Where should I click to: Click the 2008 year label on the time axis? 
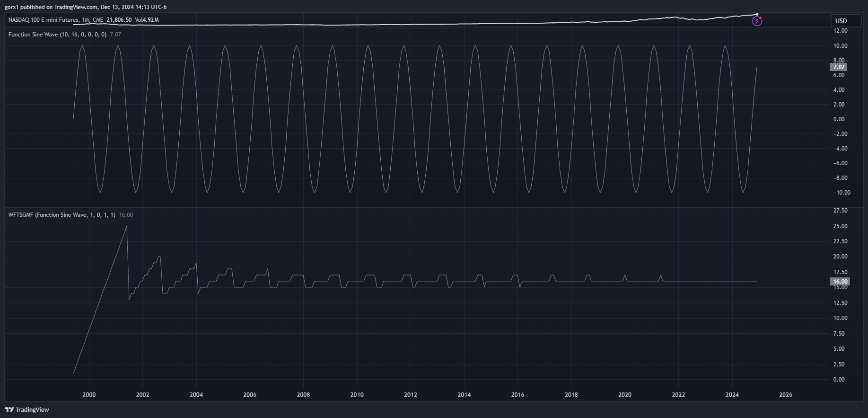pyautogui.click(x=303, y=395)
